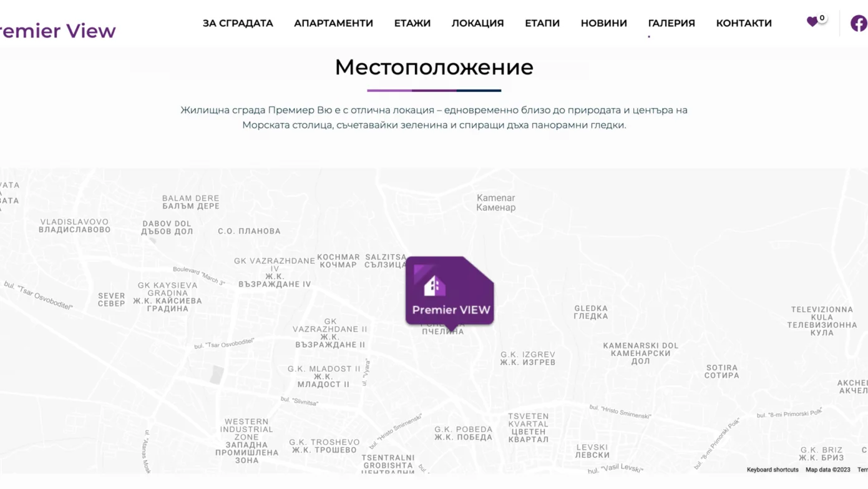The image size is (868, 489).
Task: Open the НОВИНИ page
Action: pyautogui.click(x=603, y=23)
